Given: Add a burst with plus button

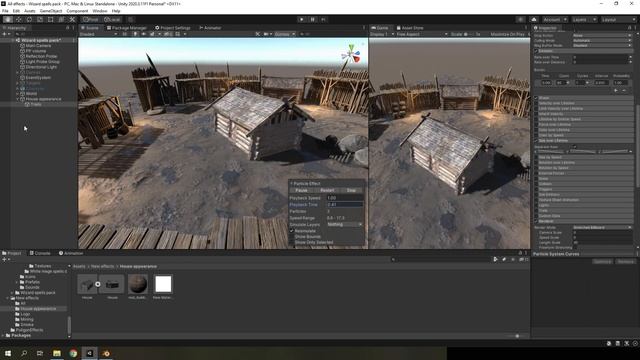Looking at the screenshot, I should [616, 90].
